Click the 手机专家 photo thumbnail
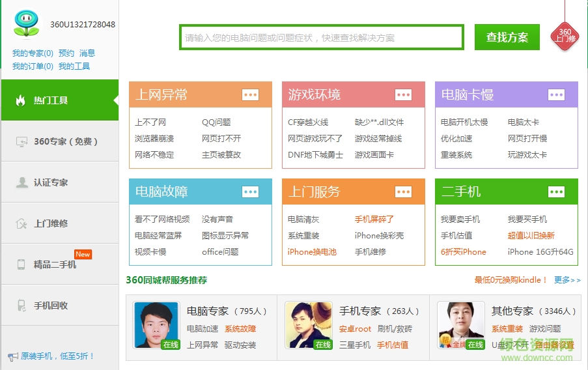Screen dimensions: 588x370 click(309, 325)
